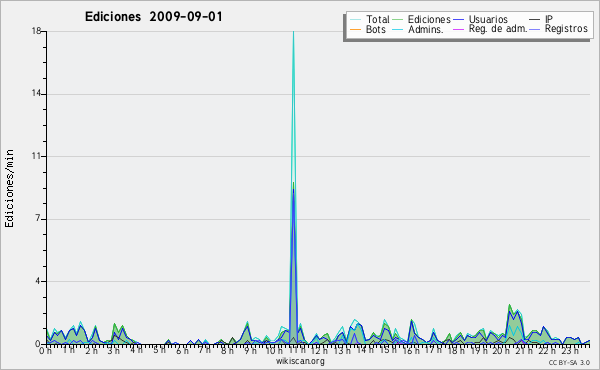The width and height of the screenshot is (600, 370).
Task: Click the y-axis label 'Ediciones/min'
Action: click(9, 188)
